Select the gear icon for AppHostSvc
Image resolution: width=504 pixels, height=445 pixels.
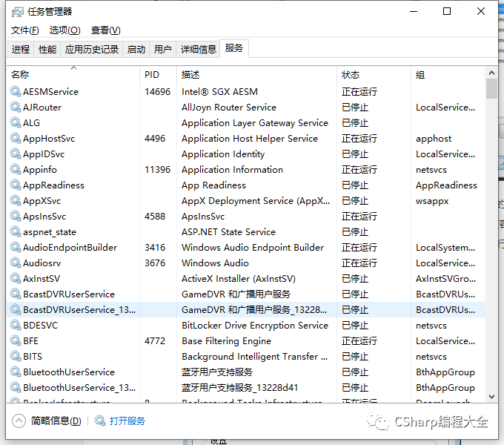click(16, 138)
